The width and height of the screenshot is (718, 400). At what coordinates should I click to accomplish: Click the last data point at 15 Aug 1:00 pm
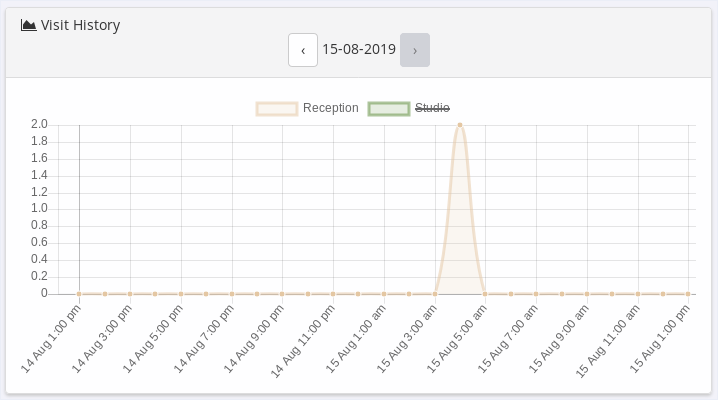[x=689, y=294]
